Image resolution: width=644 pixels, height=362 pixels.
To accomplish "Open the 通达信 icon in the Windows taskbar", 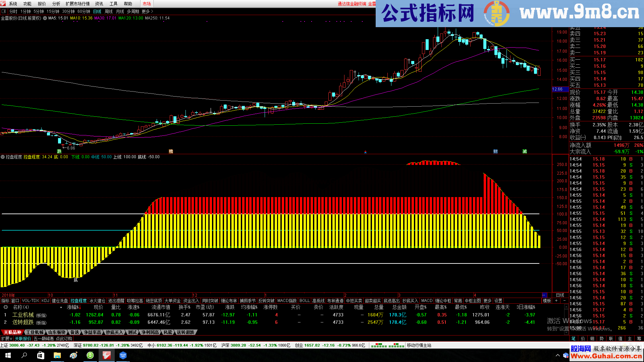I will (x=107, y=355).
